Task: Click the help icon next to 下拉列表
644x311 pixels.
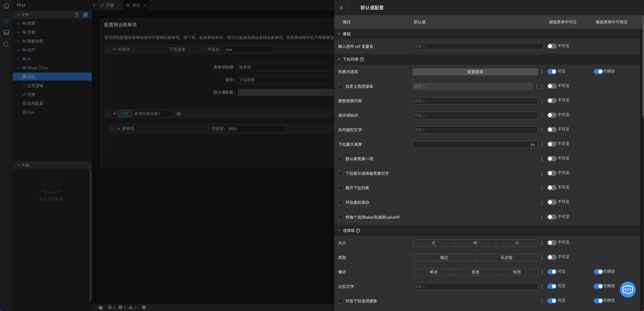Action: click(x=362, y=60)
